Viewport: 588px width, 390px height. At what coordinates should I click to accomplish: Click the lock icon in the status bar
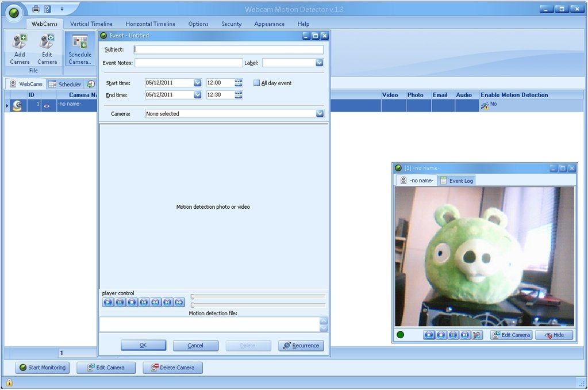point(9,383)
